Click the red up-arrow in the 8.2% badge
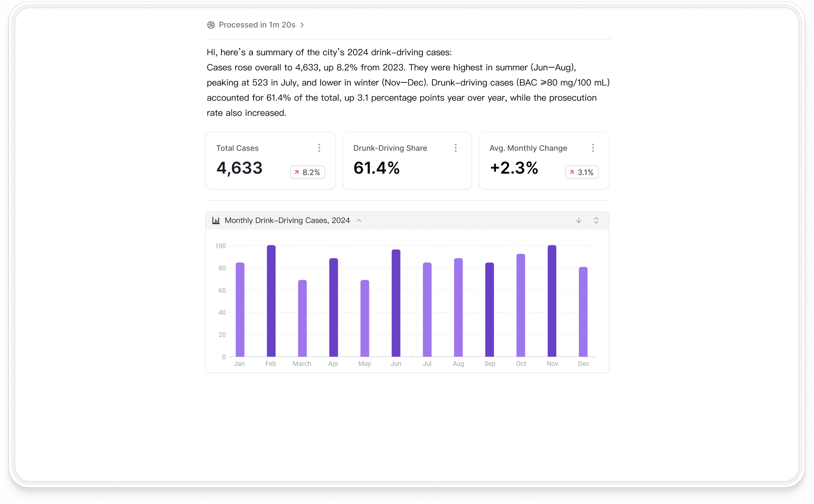The height and width of the screenshot is (504, 814). click(x=297, y=172)
